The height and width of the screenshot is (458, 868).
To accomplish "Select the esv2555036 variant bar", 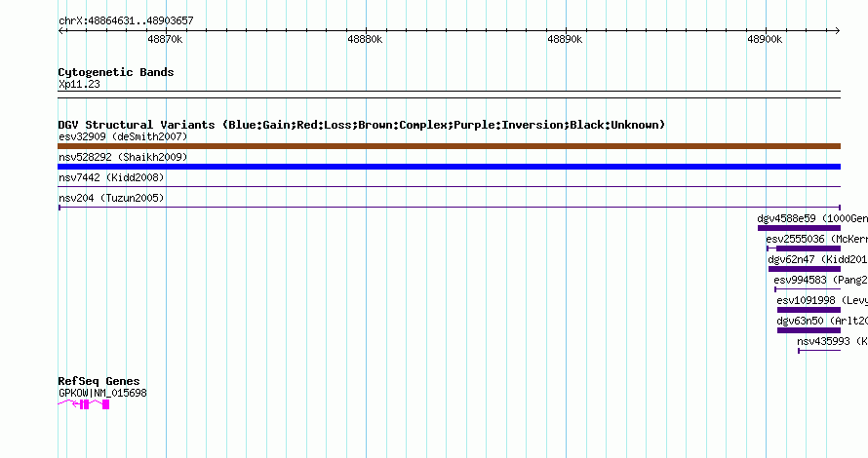I will coord(804,248).
